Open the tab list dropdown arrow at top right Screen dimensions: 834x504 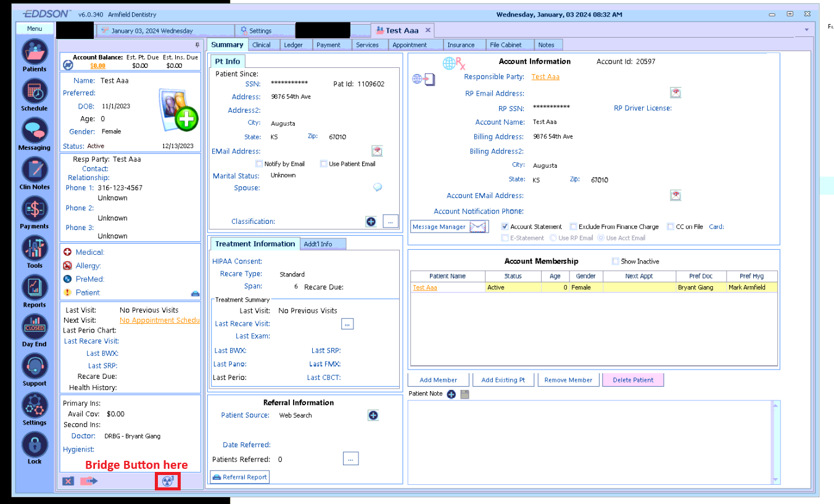click(x=807, y=30)
